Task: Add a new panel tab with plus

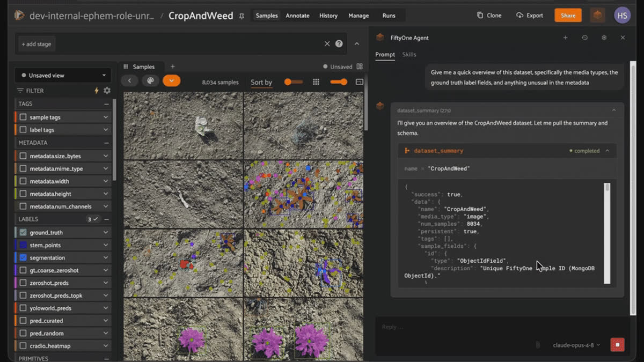Action: pyautogui.click(x=172, y=67)
